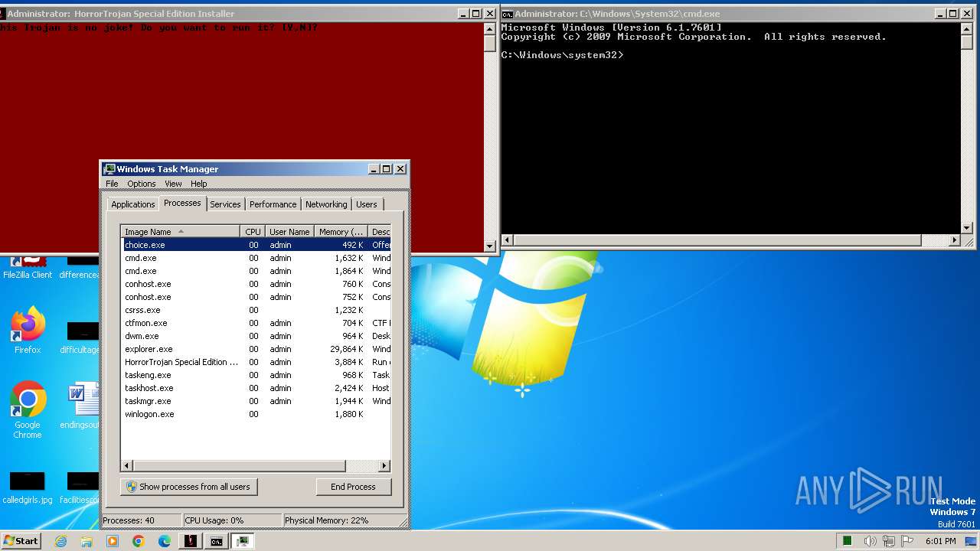
Task: Open the Firefox desktop shortcut
Action: pyautogui.click(x=28, y=331)
